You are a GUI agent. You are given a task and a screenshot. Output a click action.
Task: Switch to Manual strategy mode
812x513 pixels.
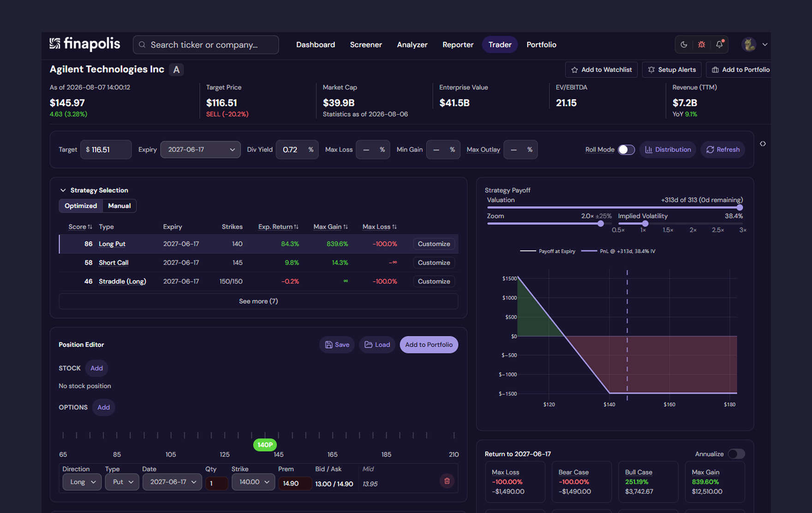point(119,206)
